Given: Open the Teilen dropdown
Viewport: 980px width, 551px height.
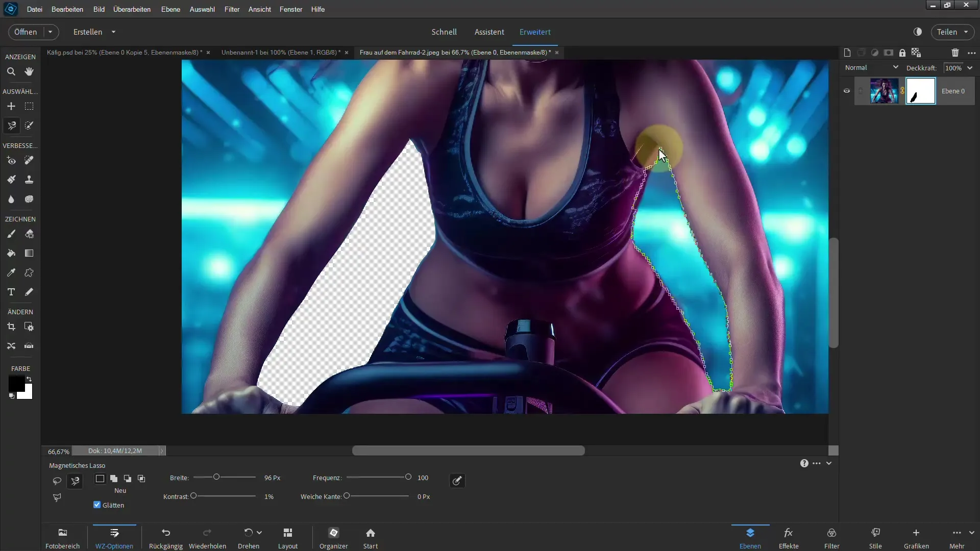Looking at the screenshot, I should (x=966, y=32).
